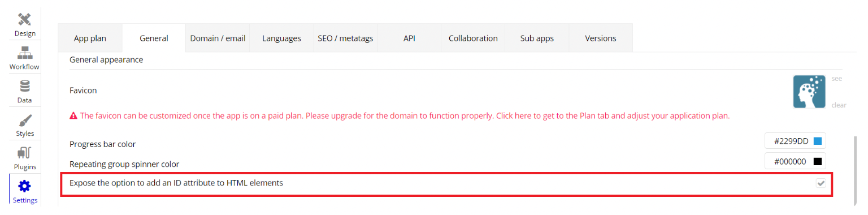Open the Design section icon
Image resolution: width=868 pixels, height=215 pixels.
click(x=25, y=19)
